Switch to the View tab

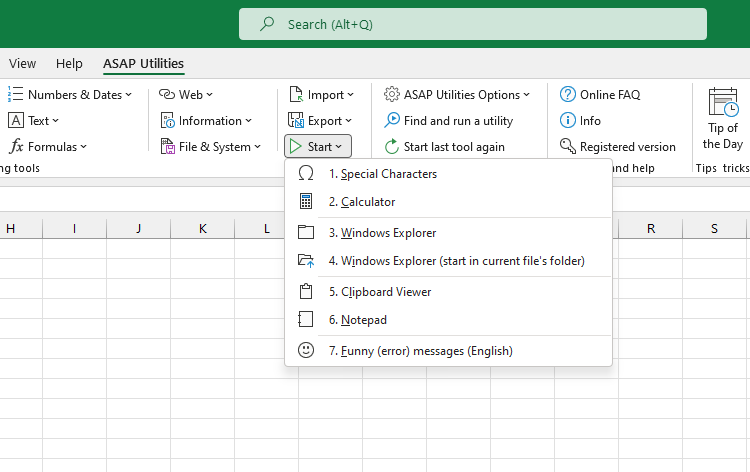[22, 64]
